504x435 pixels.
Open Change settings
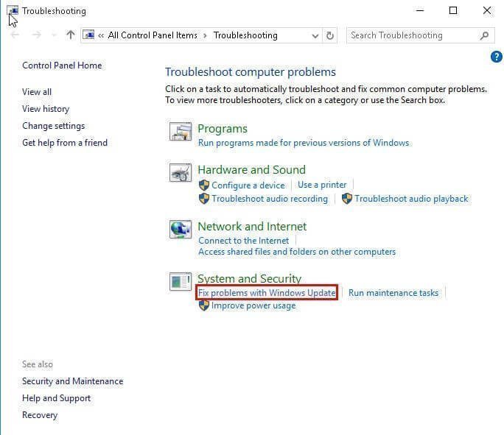[53, 126]
